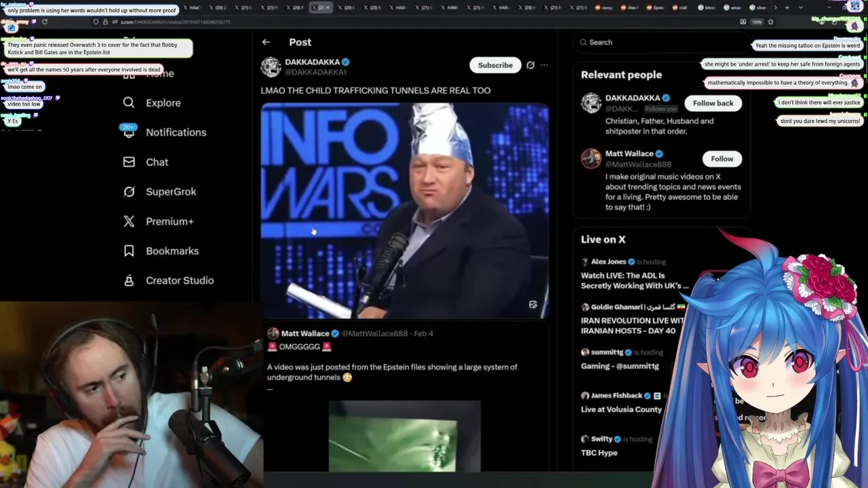Open Creator Studio in the X sidebar
Image resolution: width=868 pixels, height=488 pixels.
tap(180, 281)
